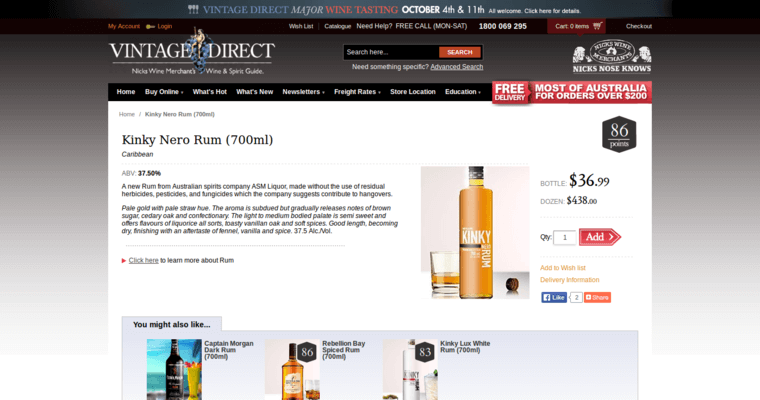Open the Rebellion Bay Spiced Rum thumbnail
Image resolution: width=760 pixels, height=400 pixels.
[x=292, y=370]
